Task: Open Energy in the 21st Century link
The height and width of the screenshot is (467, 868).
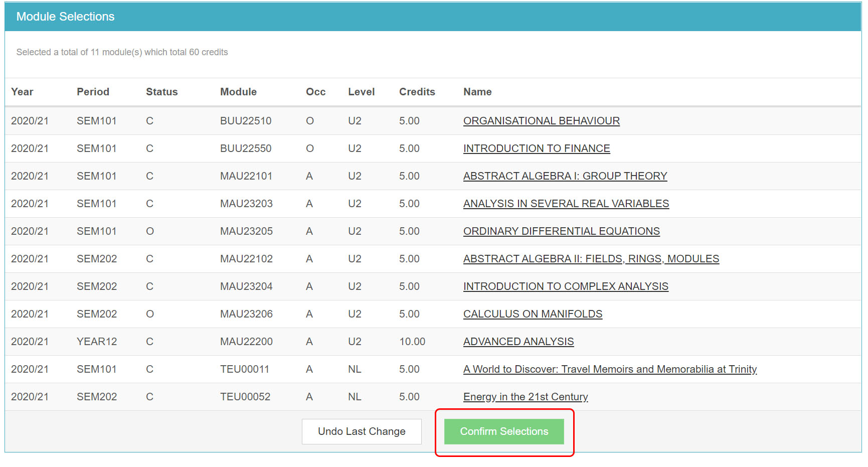Action: click(526, 397)
